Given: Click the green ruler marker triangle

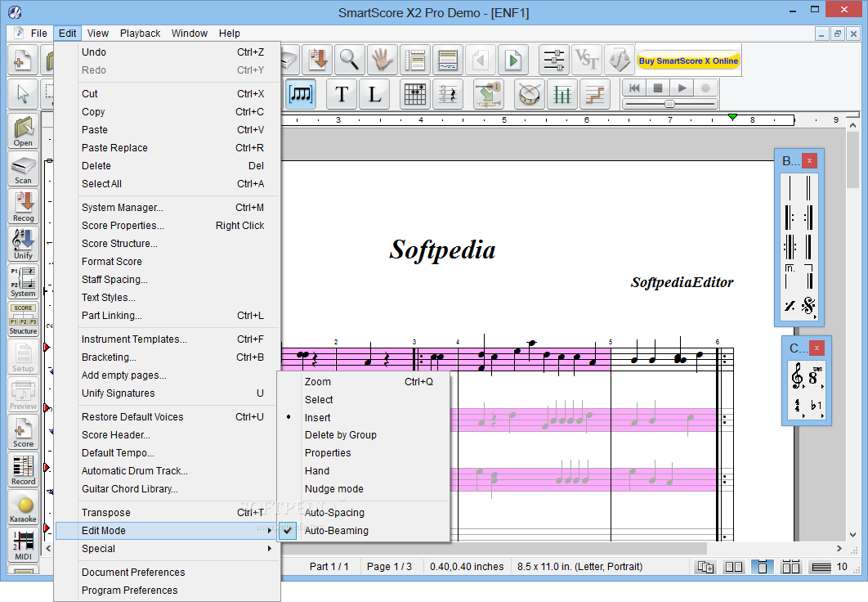Looking at the screenshot, I should click(732, 117).
